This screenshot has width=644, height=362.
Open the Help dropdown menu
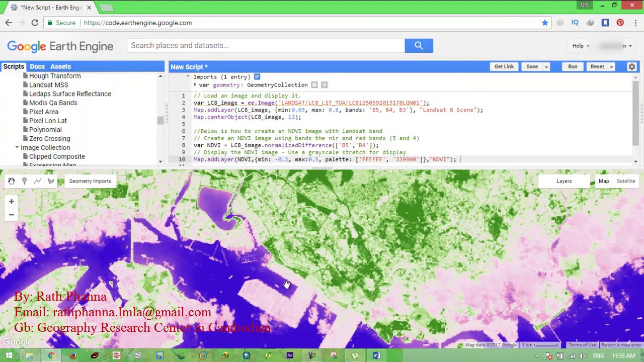580,46
